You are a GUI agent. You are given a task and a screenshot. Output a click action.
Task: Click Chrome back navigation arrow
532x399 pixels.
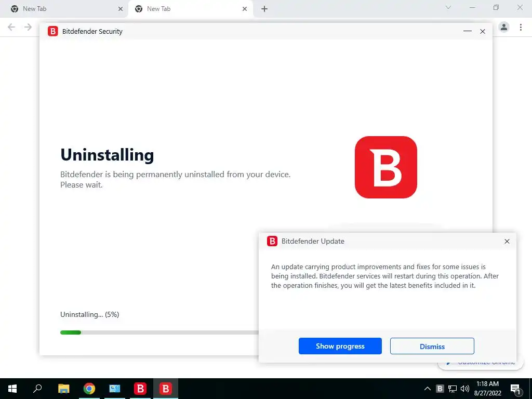click(11, 27)
